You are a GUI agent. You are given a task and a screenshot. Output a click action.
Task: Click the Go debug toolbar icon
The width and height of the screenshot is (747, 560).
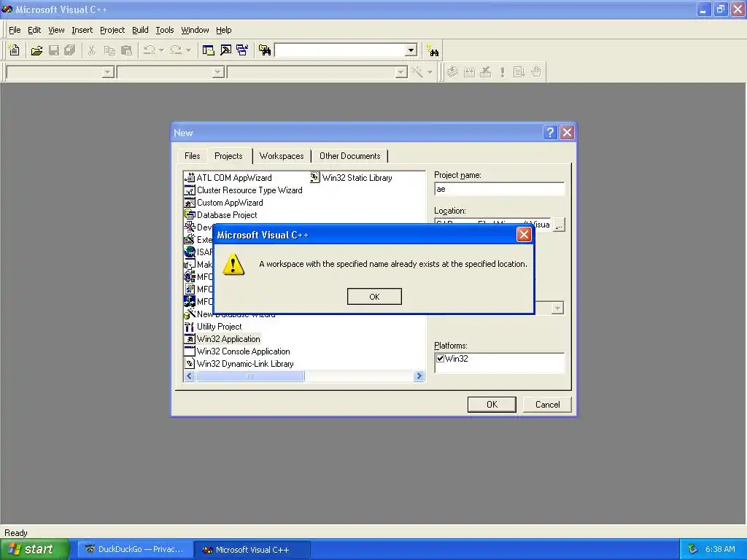tap(519, 72)
